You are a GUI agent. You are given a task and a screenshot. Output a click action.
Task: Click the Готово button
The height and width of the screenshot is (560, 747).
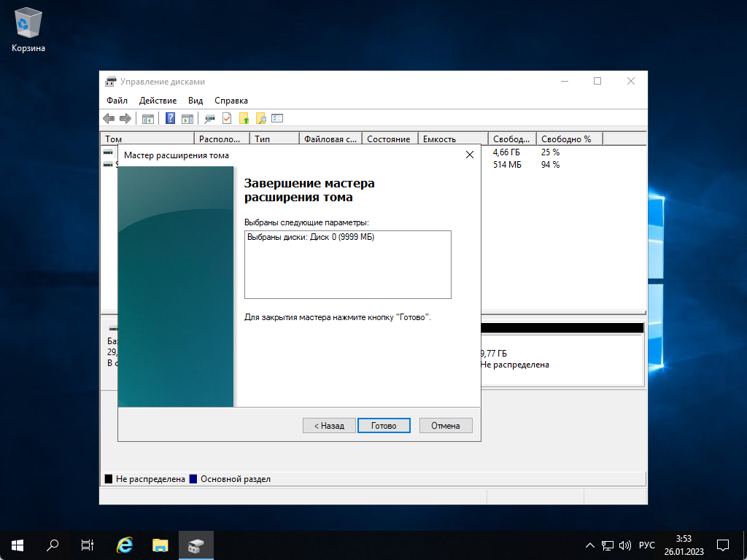pos(384,425)
